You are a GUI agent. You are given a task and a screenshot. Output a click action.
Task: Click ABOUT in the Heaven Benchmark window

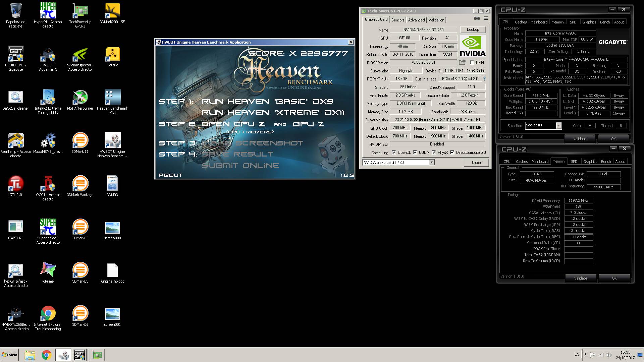170,175
